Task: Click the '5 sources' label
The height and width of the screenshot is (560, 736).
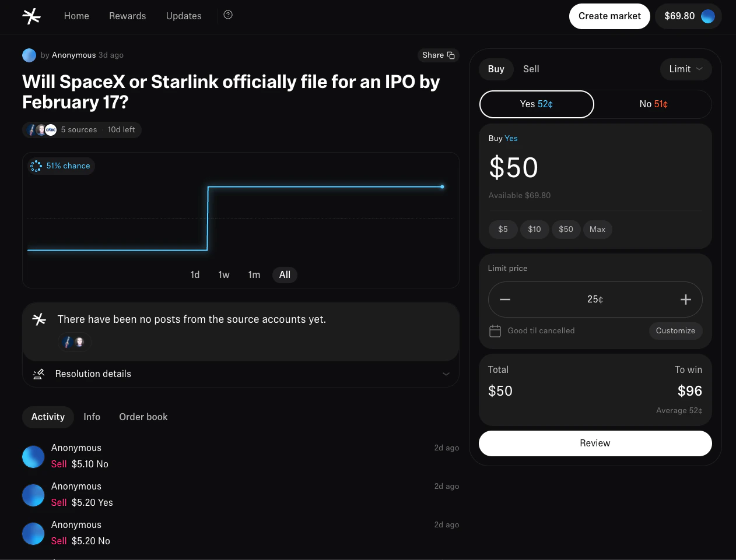Action: pyautogui.click(x=79, y=130)
